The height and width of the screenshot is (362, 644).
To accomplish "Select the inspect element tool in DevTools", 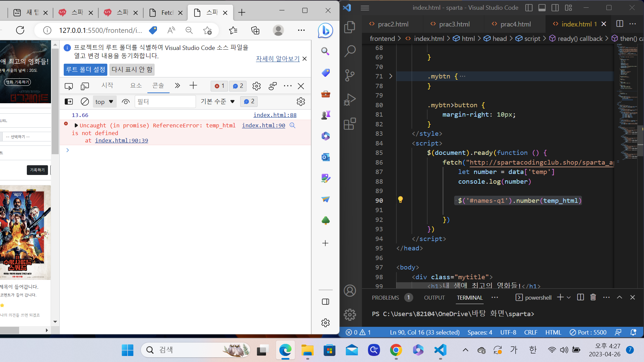I will (69, 86).
